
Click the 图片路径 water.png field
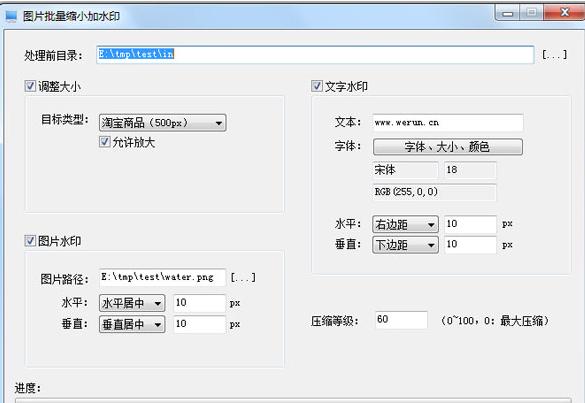[x=163, y=277]
